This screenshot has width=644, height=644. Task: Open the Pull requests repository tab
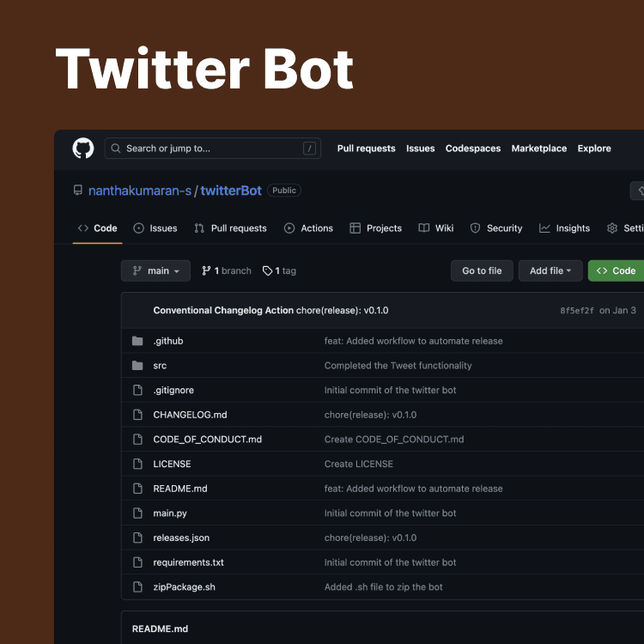tap(230, 228)
